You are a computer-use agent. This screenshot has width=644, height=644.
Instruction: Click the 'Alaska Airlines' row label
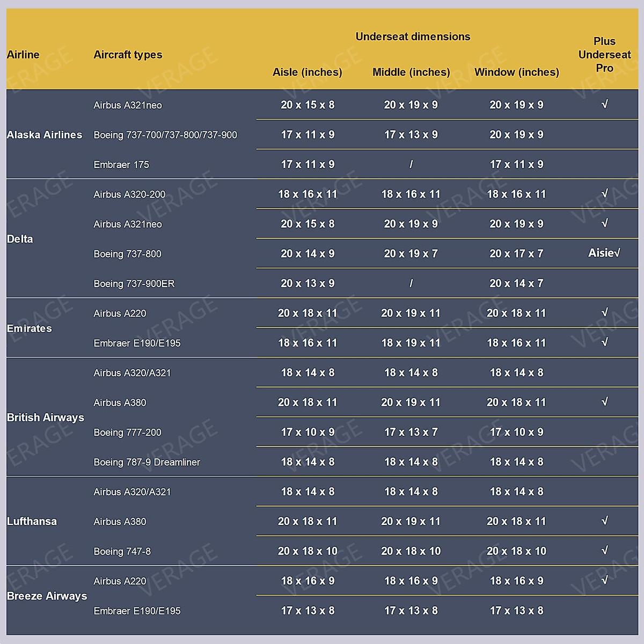click(45, 135)
